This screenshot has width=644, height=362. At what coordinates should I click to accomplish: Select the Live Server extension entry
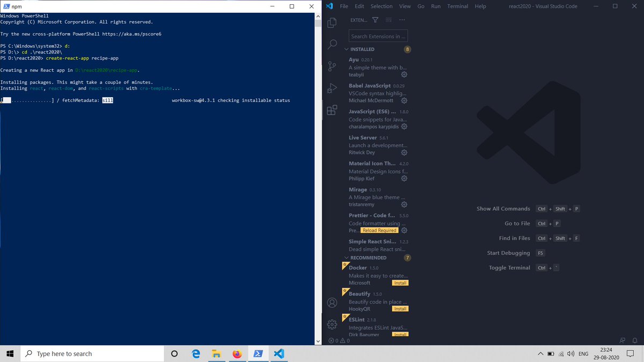click(x=377, y=145)
